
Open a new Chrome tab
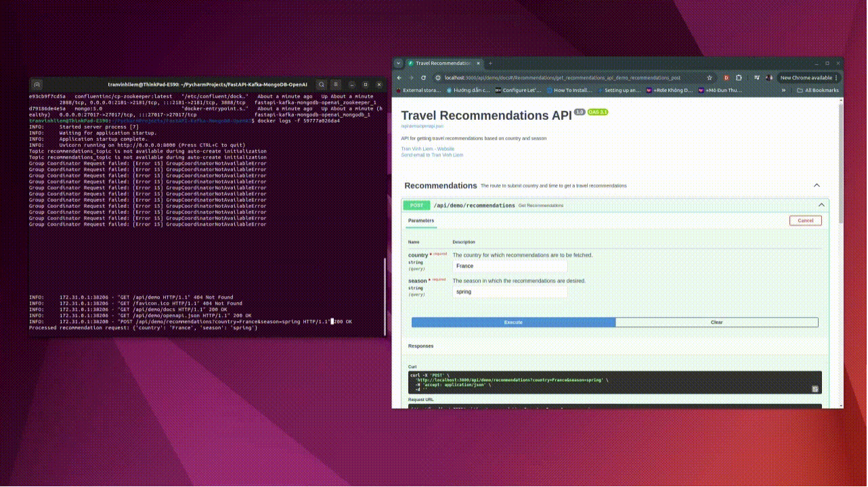[x=490, y=63]
